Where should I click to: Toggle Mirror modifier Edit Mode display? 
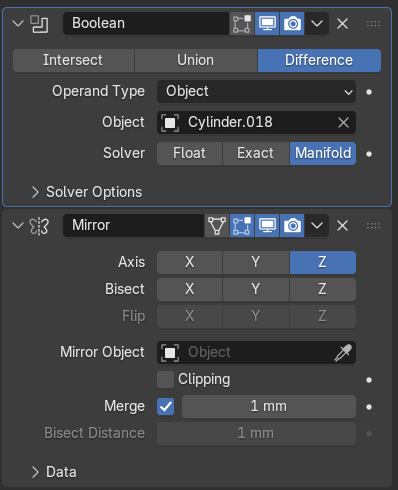[x=242, y=226]
